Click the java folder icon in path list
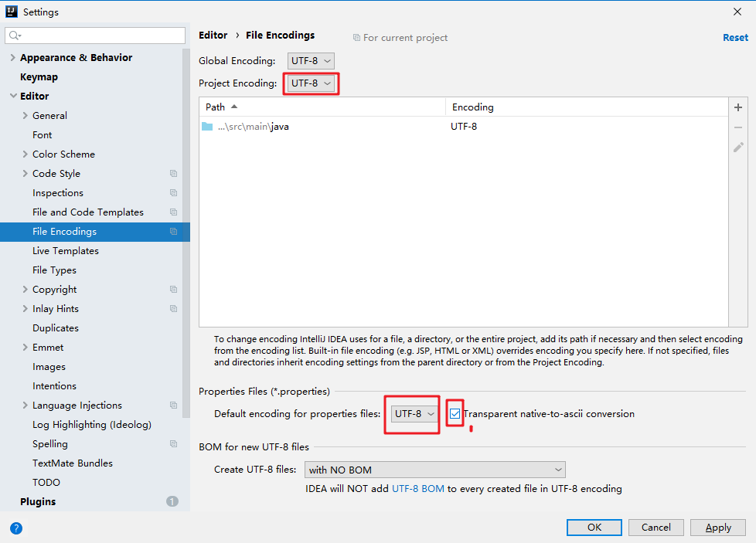756x543 pixels. click(x=207, y=126)
